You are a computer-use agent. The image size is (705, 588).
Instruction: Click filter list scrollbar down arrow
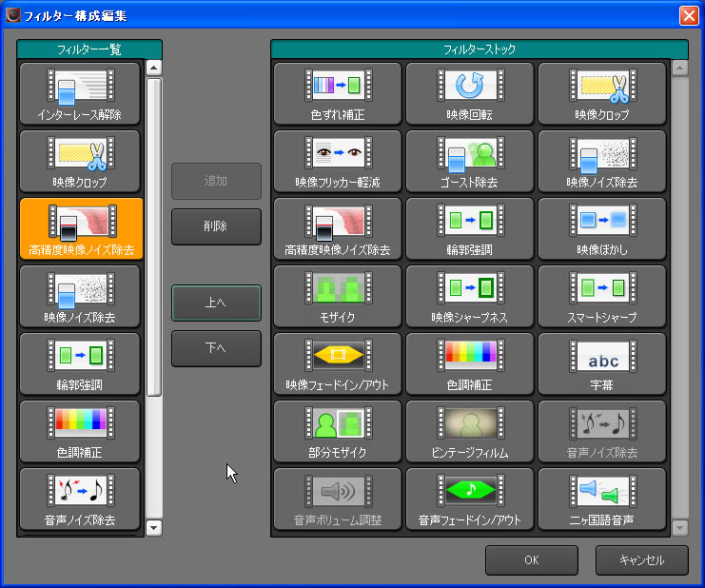[x=154, y=527]
